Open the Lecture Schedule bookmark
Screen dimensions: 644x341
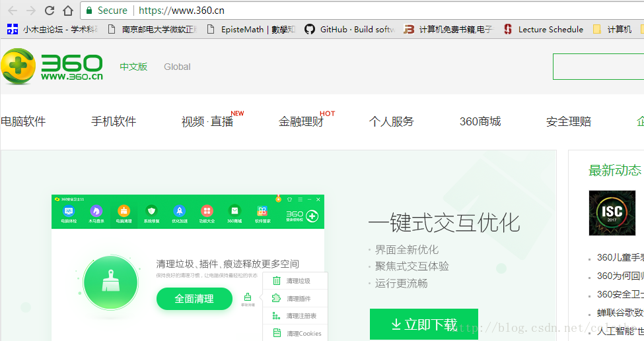tap(543, 29)
